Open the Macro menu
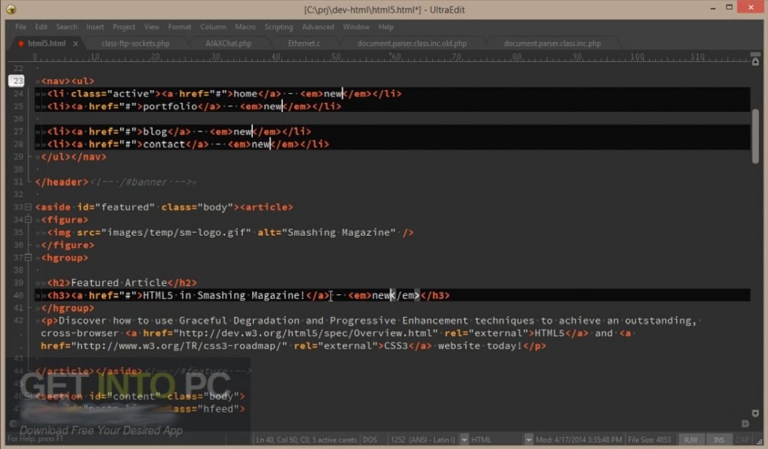Image resolution: width=768 pixels, height=449 pixels. click(x=245, y=27)
